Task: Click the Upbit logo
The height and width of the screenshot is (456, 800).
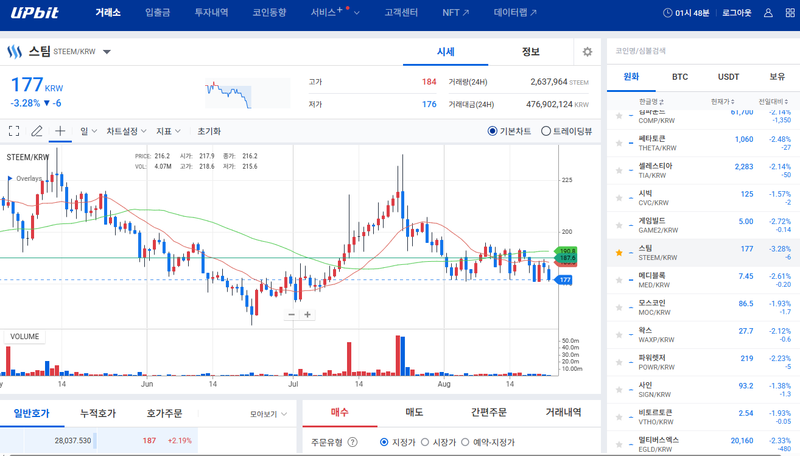Action: [35, 13]
